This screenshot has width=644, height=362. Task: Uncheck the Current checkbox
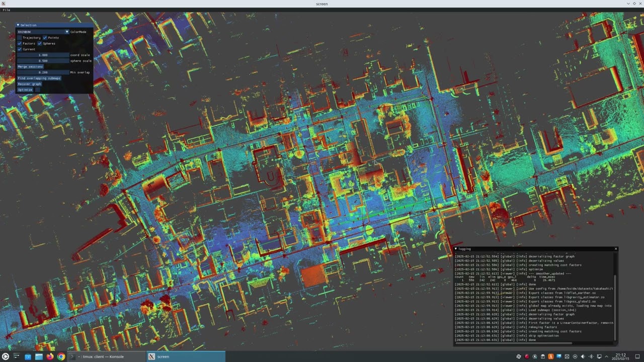coord(20,49)
